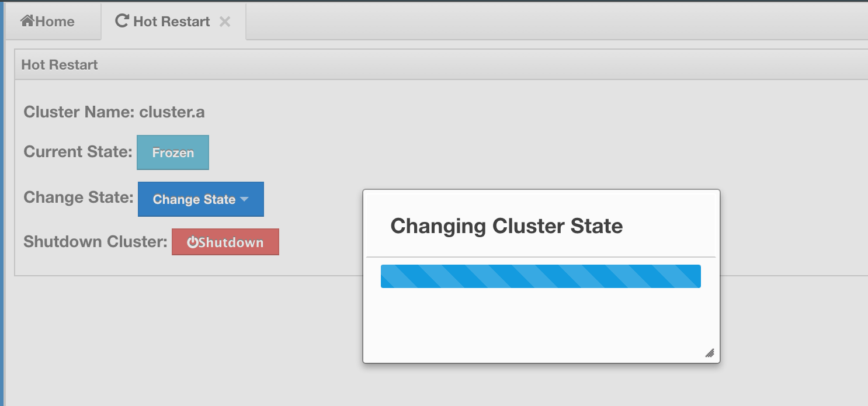Close the Hot Restart tab

[x=224, y=22]
